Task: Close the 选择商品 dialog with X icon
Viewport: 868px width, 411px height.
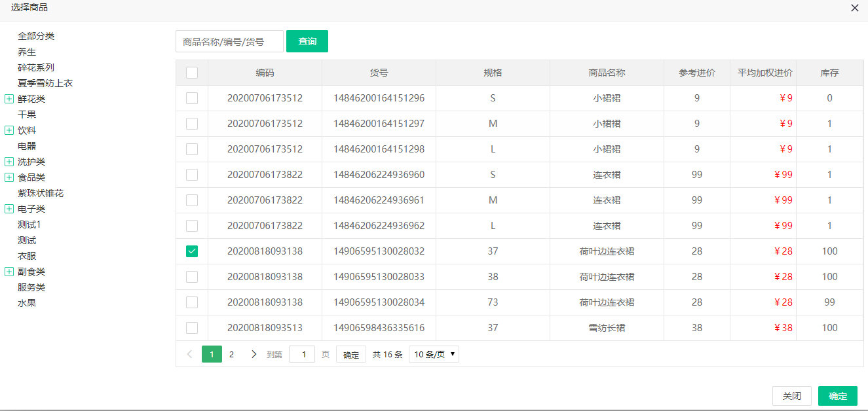Action: [854, 8]
